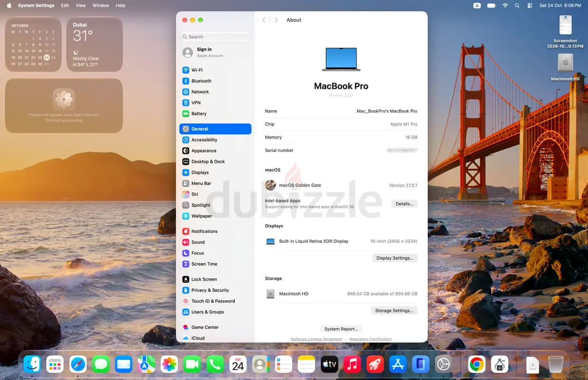
Task: Choose Accessibility in the sidebar
Action: pyautogui.click(x=215, y=140)
